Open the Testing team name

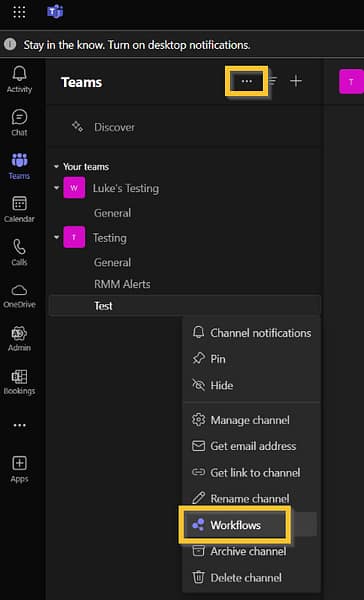[x=109, y=238]
